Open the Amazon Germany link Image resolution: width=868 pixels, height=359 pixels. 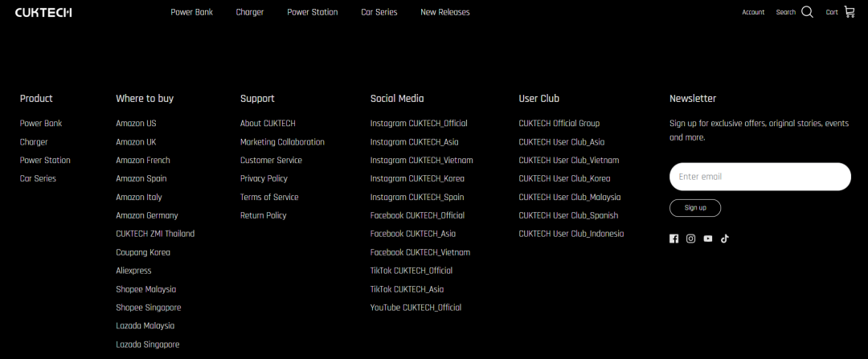tap(147, 215)
